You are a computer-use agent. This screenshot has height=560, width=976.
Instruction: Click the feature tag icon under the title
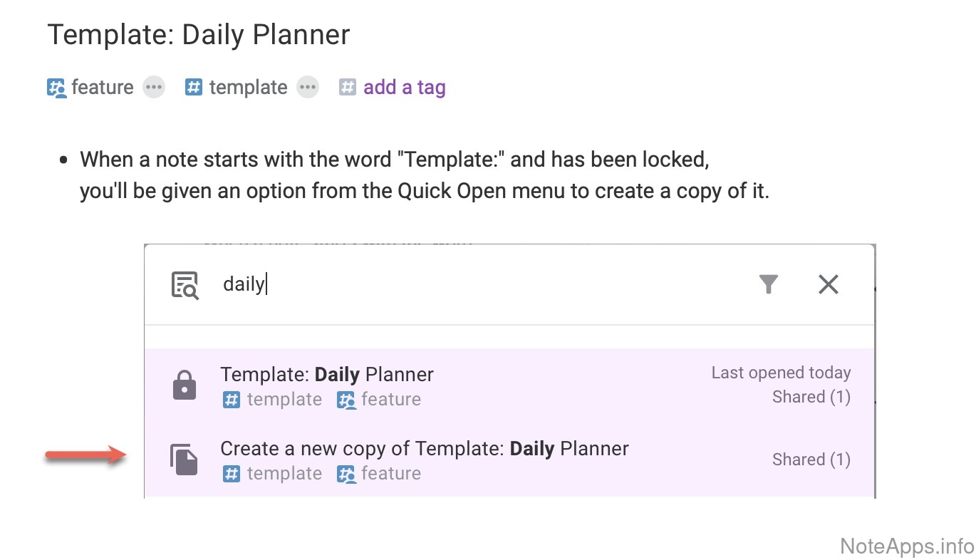[56, 88]
